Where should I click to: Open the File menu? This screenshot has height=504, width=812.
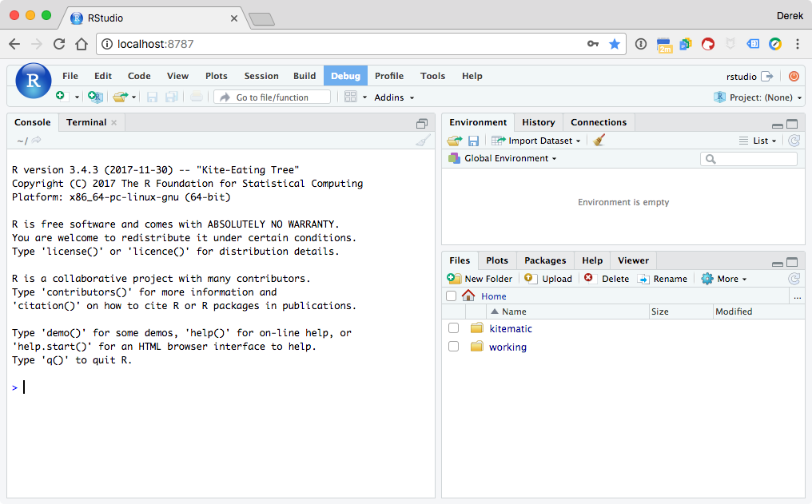(x=70, y=76)
